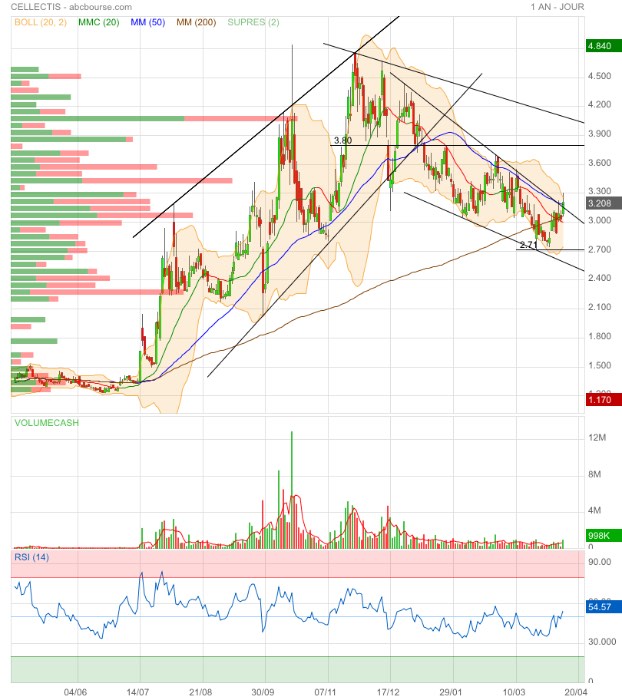Click the 2.400 price axis label
This screenshot has height=700, width=622.
pos(600,278)
